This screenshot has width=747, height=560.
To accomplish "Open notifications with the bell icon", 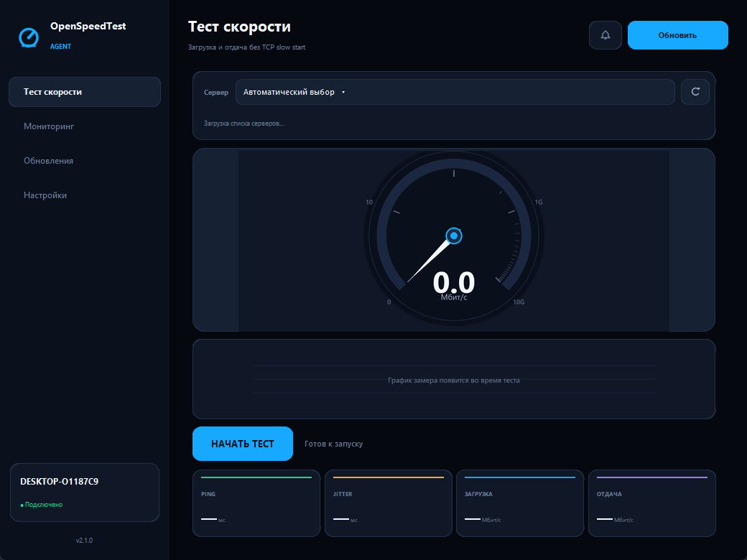I will [605, 35].
